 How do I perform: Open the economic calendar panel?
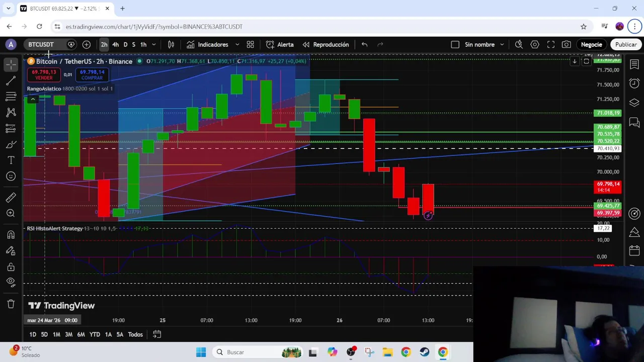point(634,250)
